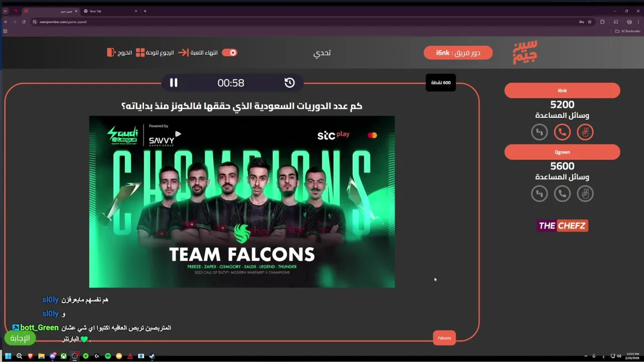
Task: Pause the question countdown timer
Action: point(174,83)
